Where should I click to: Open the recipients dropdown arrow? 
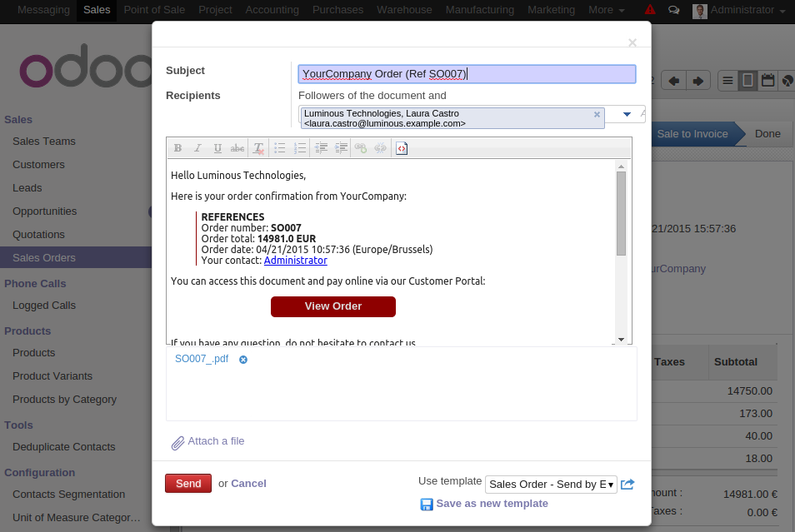(627, 115)
